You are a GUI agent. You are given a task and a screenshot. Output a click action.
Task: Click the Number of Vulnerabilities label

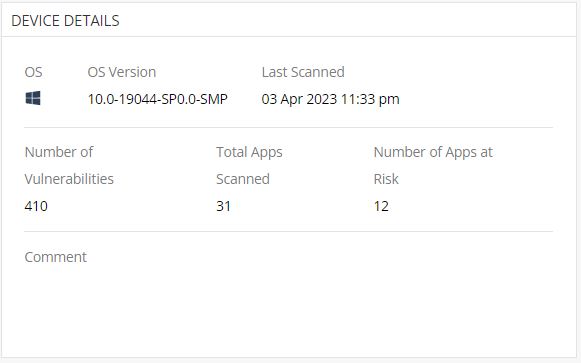point(69,165)
